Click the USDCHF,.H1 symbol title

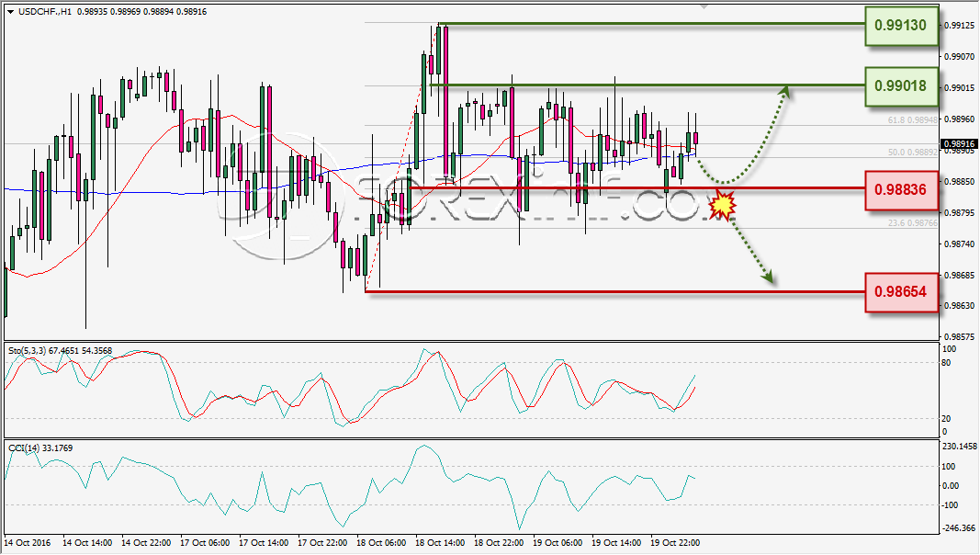coord(44,12)
